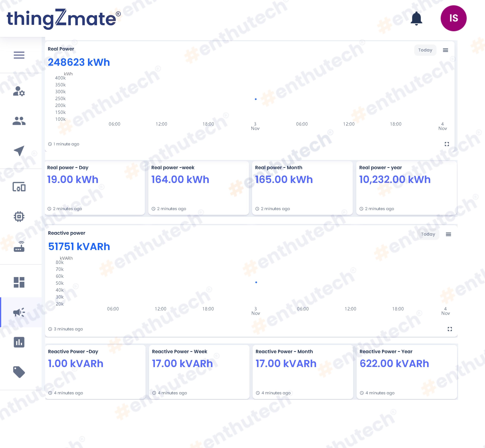
Task: Open the navigation arrow sidebar icon
Action: click(x=19, y=151)
